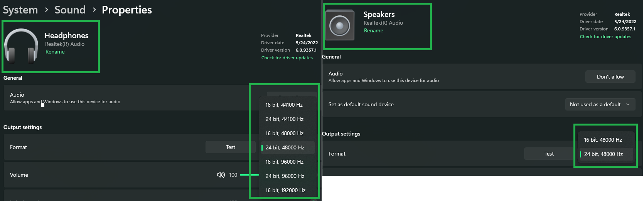Image resolution: width=644 pixels, height=201 pixels.
Task: Click Don't allow for Speakers audio
Action: [x=610, y=77]
